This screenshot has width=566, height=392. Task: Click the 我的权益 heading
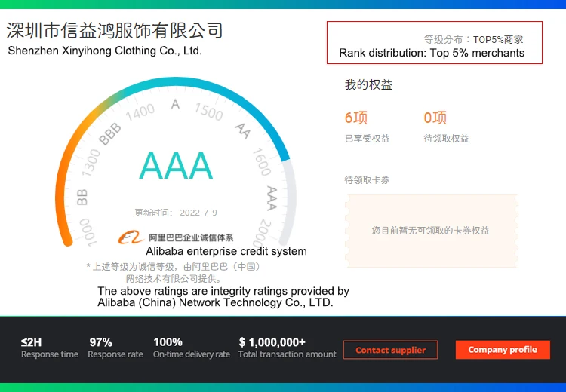click(368, 84)
